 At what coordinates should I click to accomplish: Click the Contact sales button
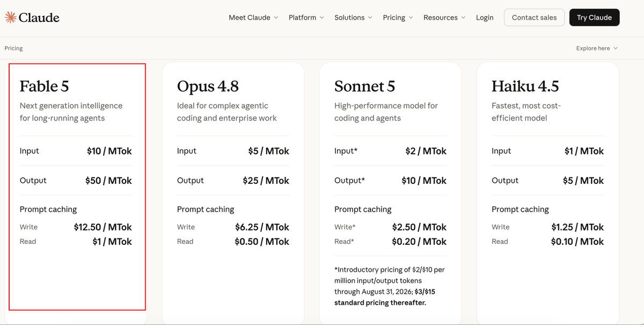click(534, 17)
